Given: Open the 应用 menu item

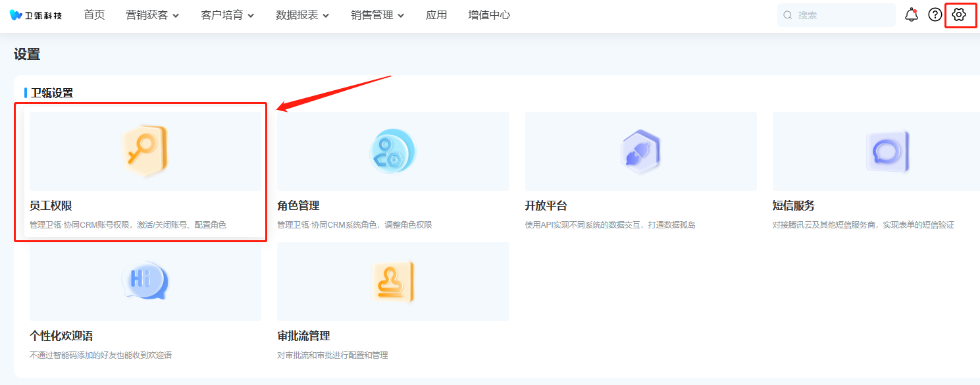Looking at the screenshot, I should pos(436,15).
